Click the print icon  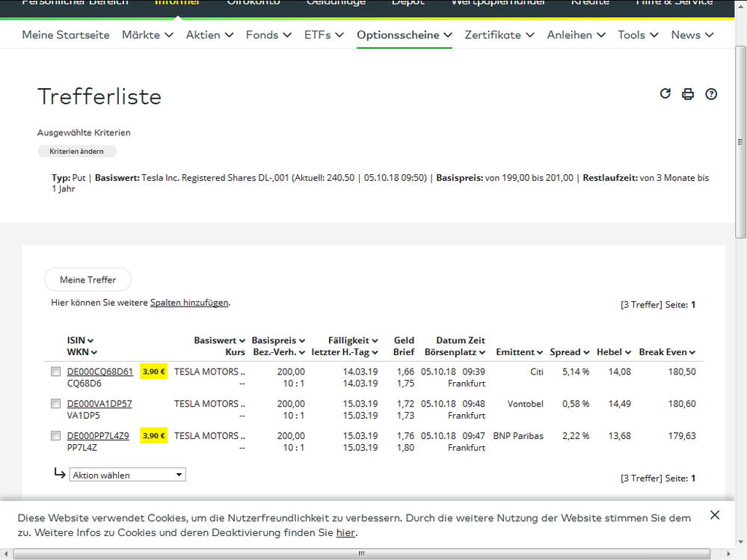coord(688,94)
